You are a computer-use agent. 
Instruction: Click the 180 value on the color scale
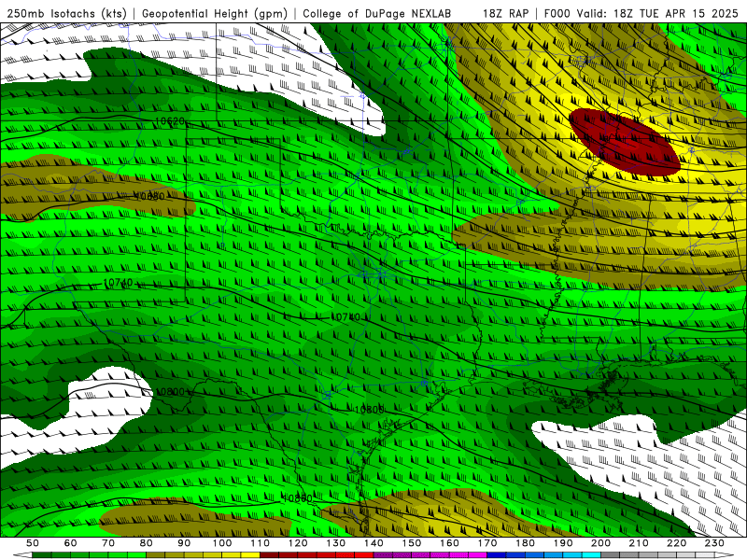tap(525, 543)
